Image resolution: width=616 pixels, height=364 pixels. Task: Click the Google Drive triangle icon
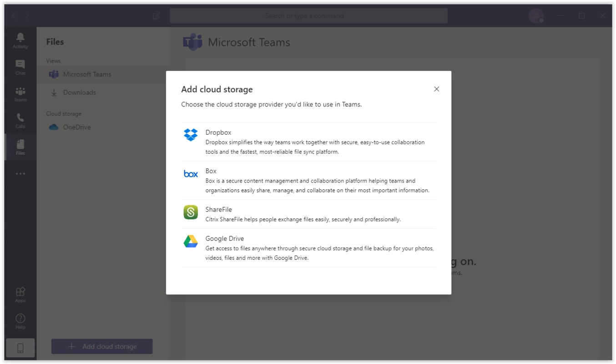pos(191,242)
